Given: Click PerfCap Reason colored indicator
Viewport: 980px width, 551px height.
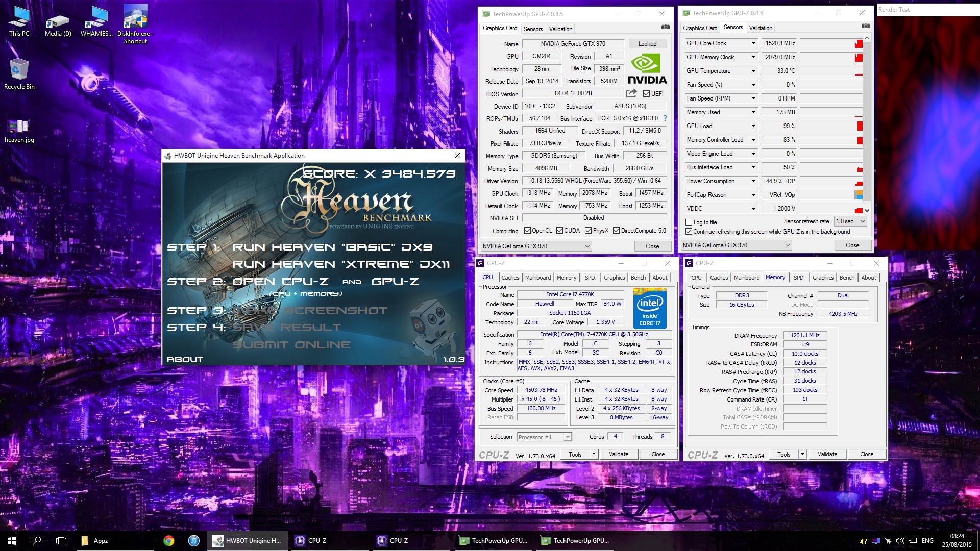Looking at the screenshot, I should (859, 195).
